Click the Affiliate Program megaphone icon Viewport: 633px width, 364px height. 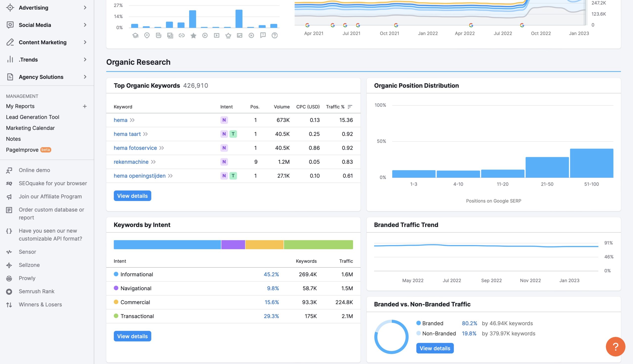[9, 197]
